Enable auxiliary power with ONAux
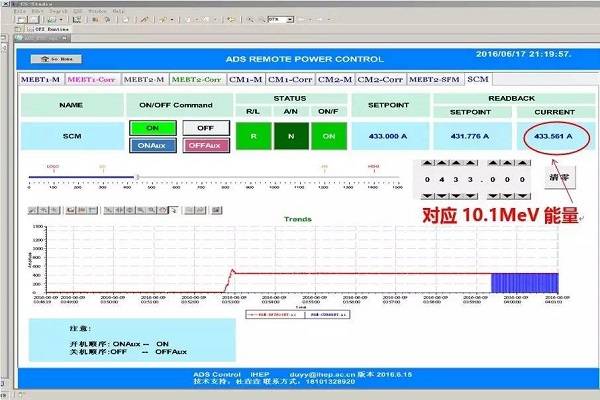Viewport: 600px width, 400px height. tap(152, 145)
